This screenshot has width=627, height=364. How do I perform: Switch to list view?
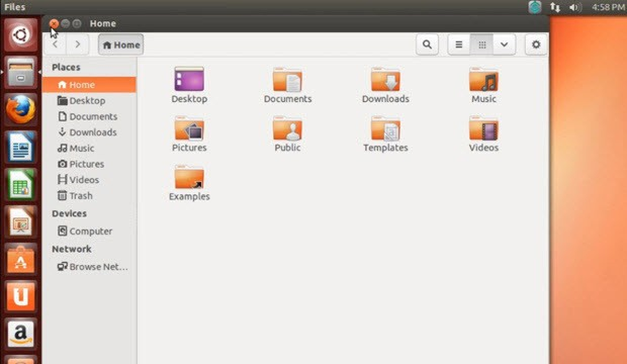459,45
